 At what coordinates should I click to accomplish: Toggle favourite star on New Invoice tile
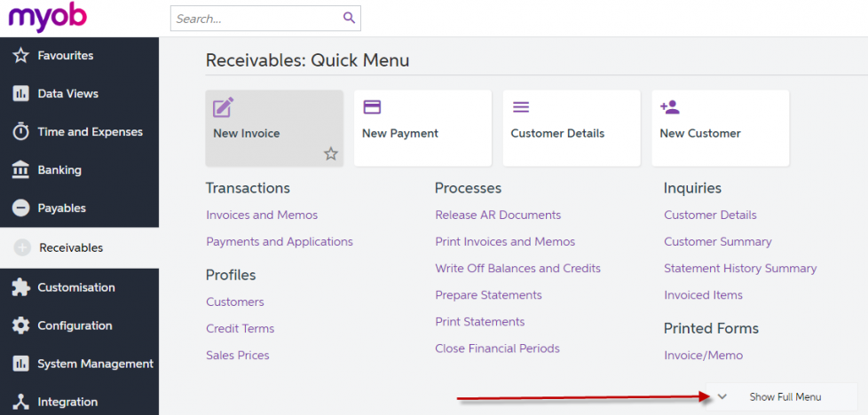pyautogui.click(x=331, y=153)
